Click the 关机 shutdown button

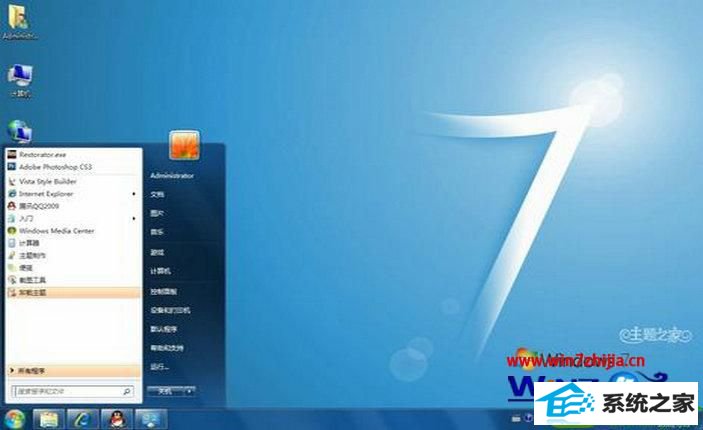(x=165, y=391)
